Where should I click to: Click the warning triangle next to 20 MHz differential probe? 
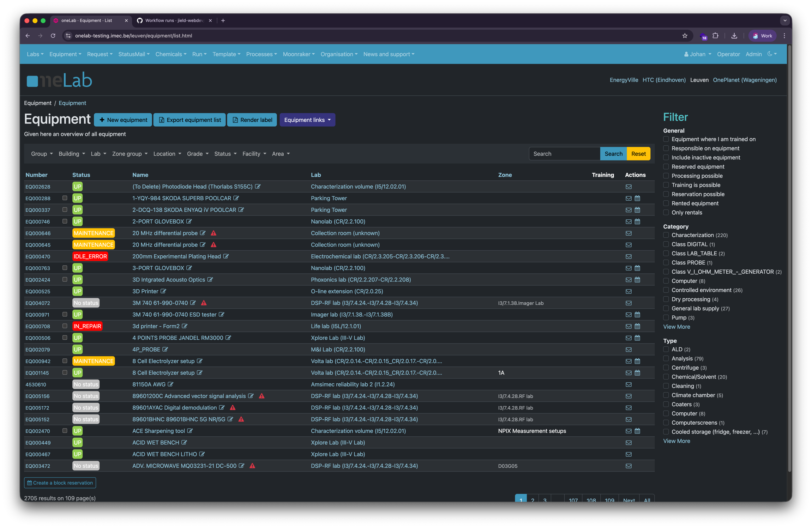[213, 233]
